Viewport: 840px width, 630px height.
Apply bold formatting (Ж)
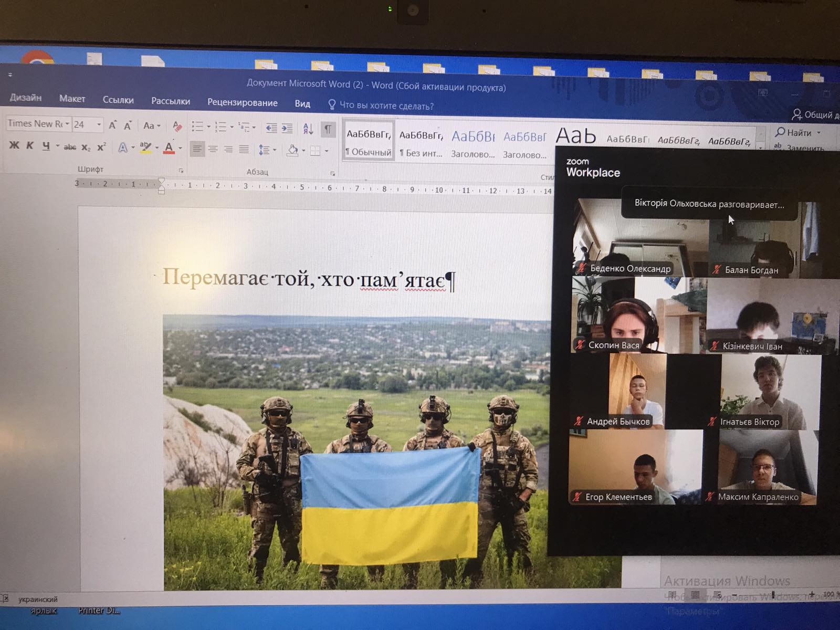(x=14, y=145)
